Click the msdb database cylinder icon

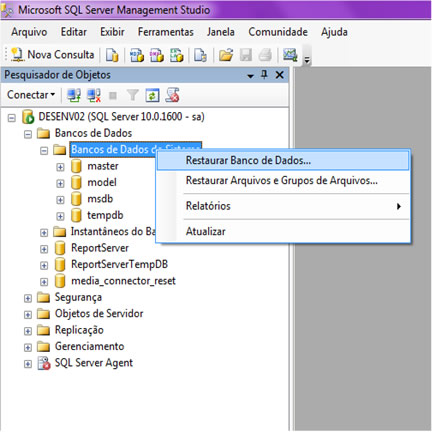[x=76, y=199]
